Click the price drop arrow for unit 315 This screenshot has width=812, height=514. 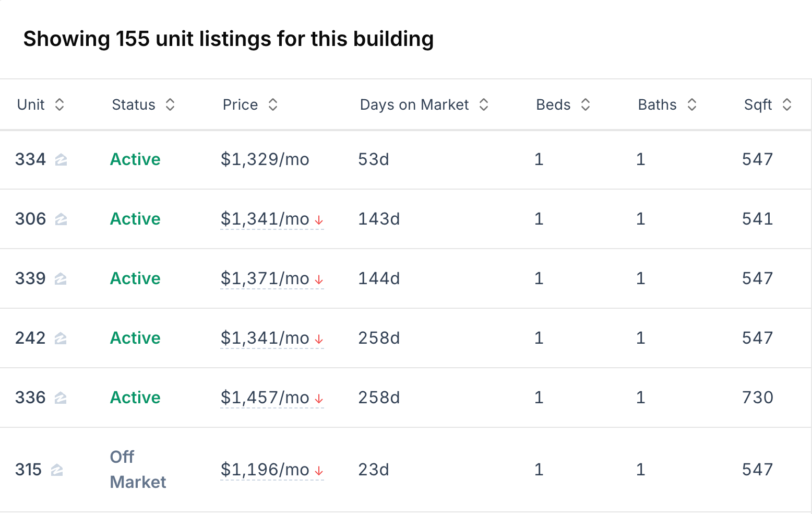pos(319,471)
